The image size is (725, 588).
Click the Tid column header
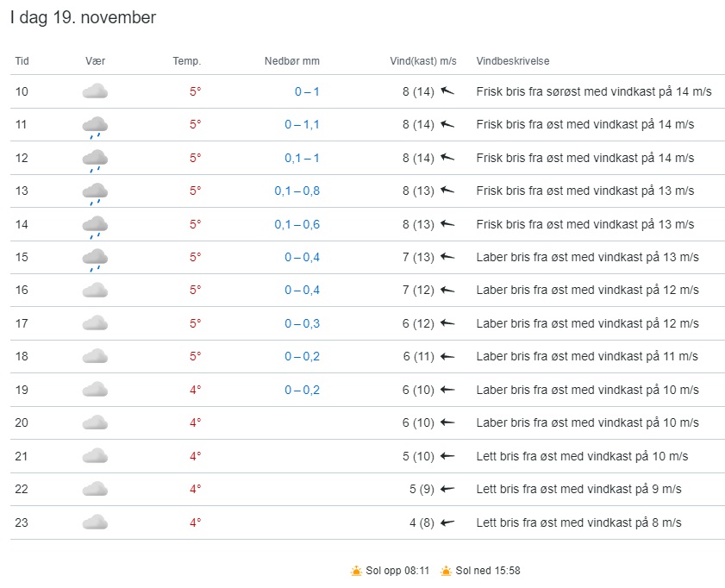click(x=22, y=61)
